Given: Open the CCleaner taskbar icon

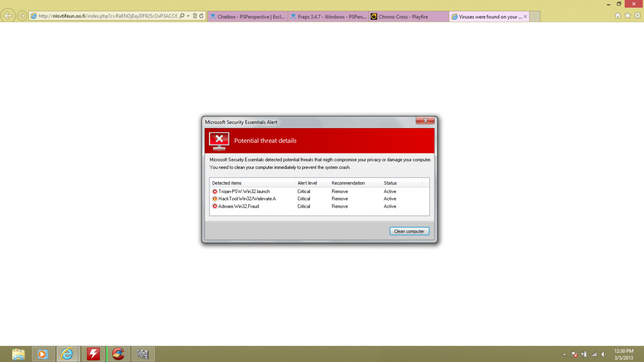Looking at the screenshot, I should click(118, 354).
